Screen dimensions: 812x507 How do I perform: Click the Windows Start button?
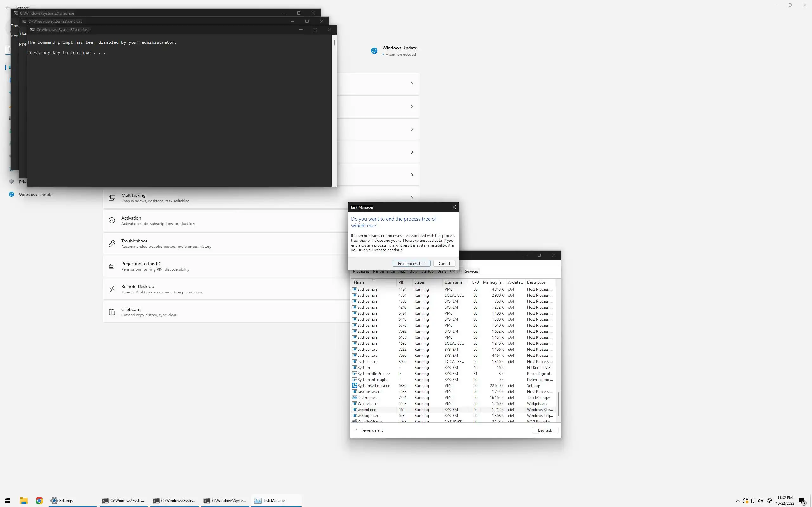[7, 501]
